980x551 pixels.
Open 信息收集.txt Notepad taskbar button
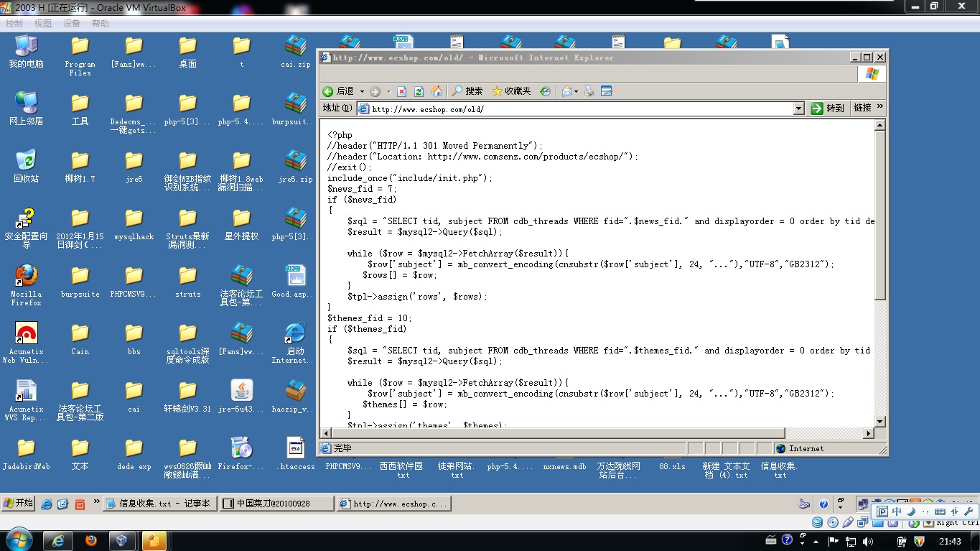159,504
